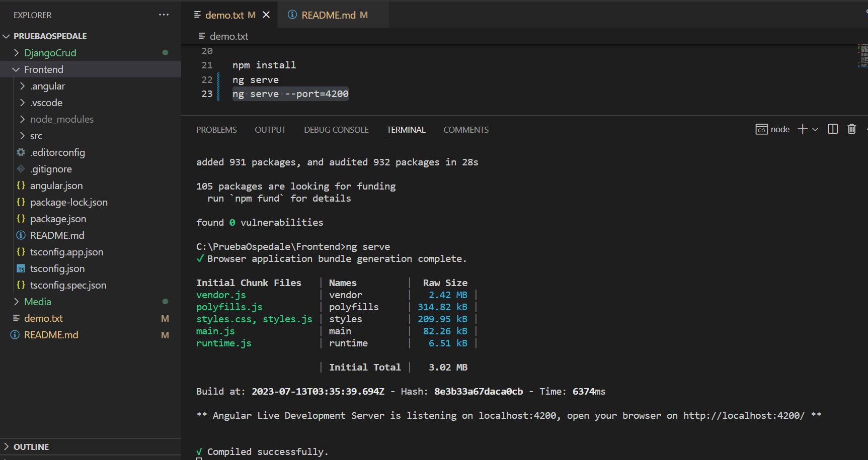The height and width of the screenshot is (460, 868).
Task: Click the .editorconfig gear file icon
Action: tap(21, 152)
